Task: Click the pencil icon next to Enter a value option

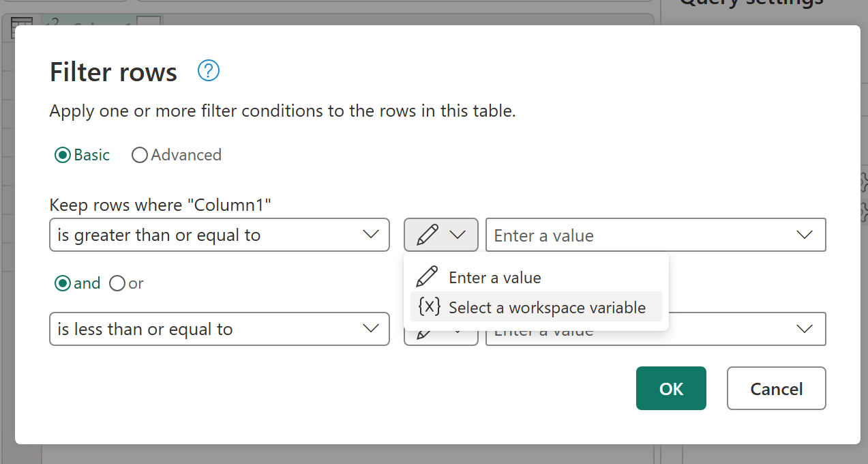Action: coord(427,276)
